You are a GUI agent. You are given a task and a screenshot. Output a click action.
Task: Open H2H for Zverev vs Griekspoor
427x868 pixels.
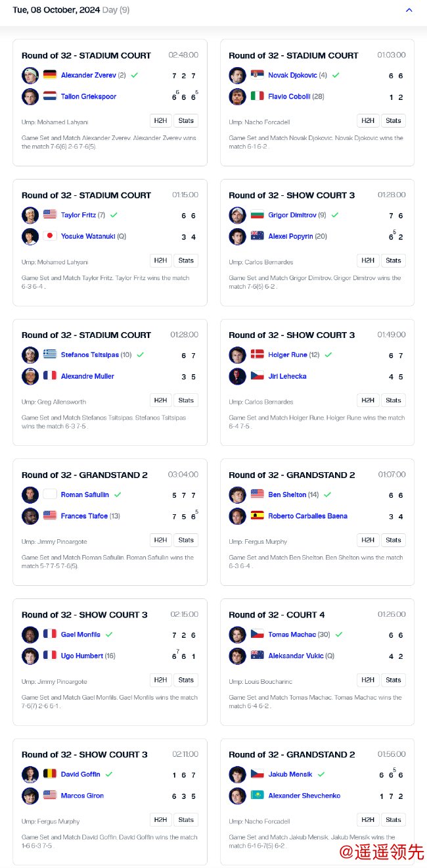click(160, 121)
